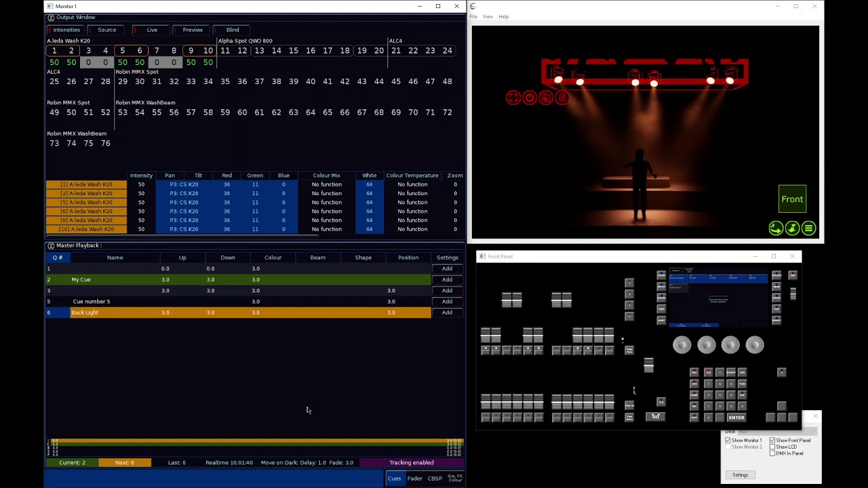
Task: Select channel 13 in the output grid
Action: [259, 51]
